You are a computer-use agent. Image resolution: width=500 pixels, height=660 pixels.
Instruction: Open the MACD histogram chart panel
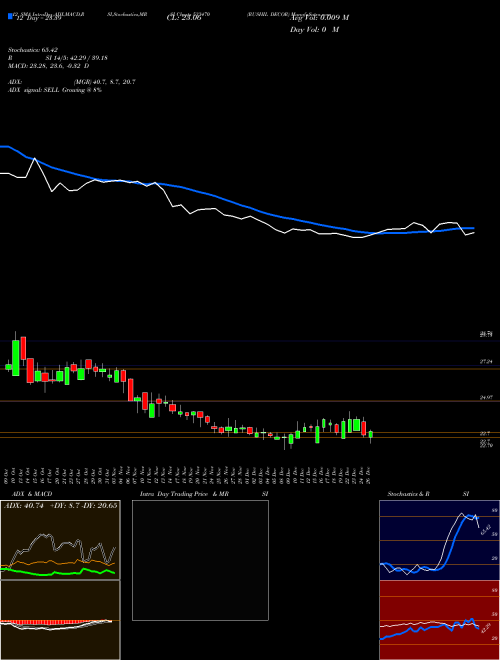click(x=60, y=620)
